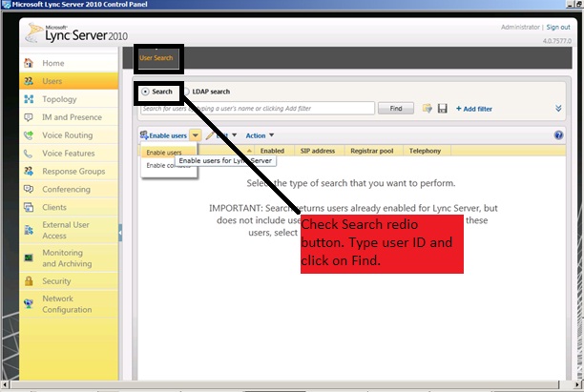584x392 pixels.
Task: Switch to the User Search tab
Action: (x=156, y=58)
